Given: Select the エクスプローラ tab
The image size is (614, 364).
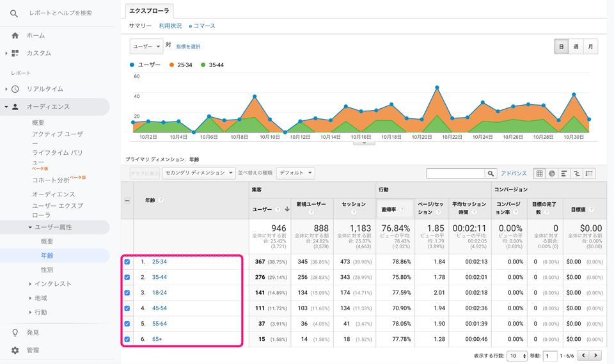Looking at the screenshot, I should point(149,11).
